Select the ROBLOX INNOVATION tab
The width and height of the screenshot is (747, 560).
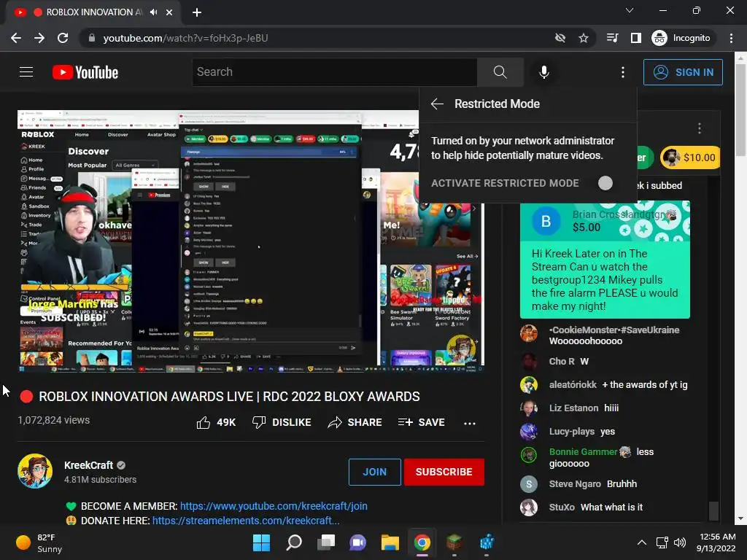coord(93,12)
